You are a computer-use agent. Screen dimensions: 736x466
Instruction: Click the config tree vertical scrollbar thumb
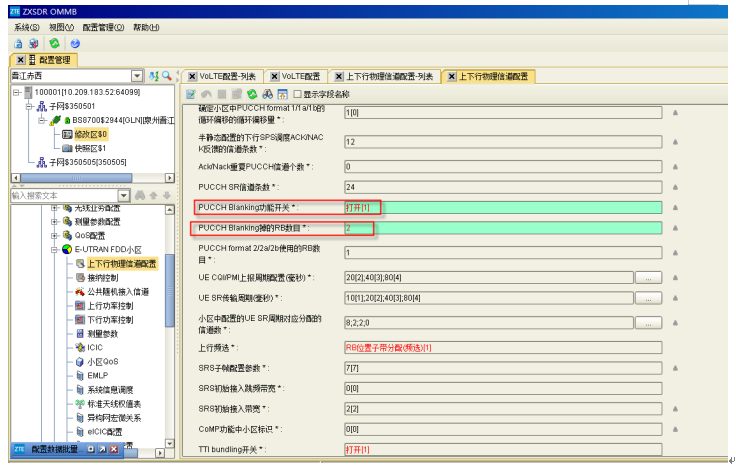point(170,290)
